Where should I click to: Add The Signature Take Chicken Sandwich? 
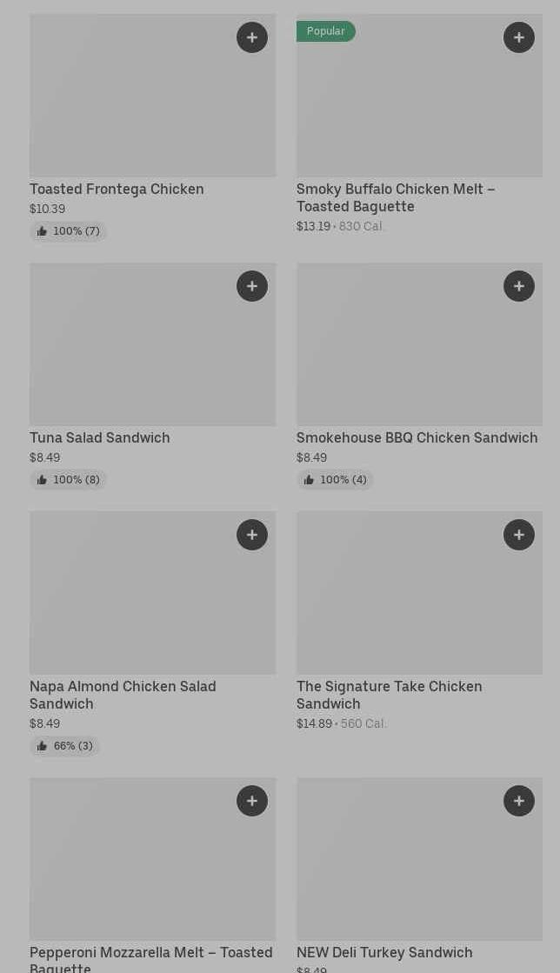(519, 535)
